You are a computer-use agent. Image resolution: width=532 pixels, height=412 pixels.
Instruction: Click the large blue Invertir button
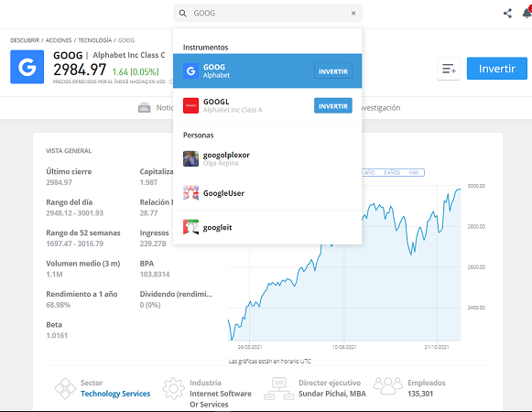coord(497,69)
